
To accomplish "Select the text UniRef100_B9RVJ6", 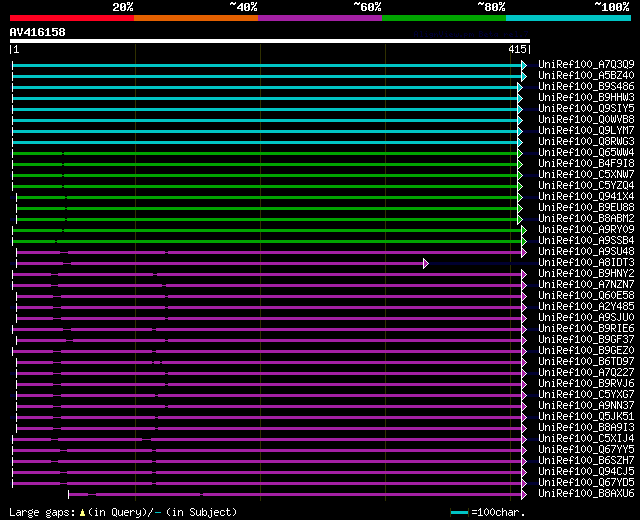I will click(x=586, y=384).
